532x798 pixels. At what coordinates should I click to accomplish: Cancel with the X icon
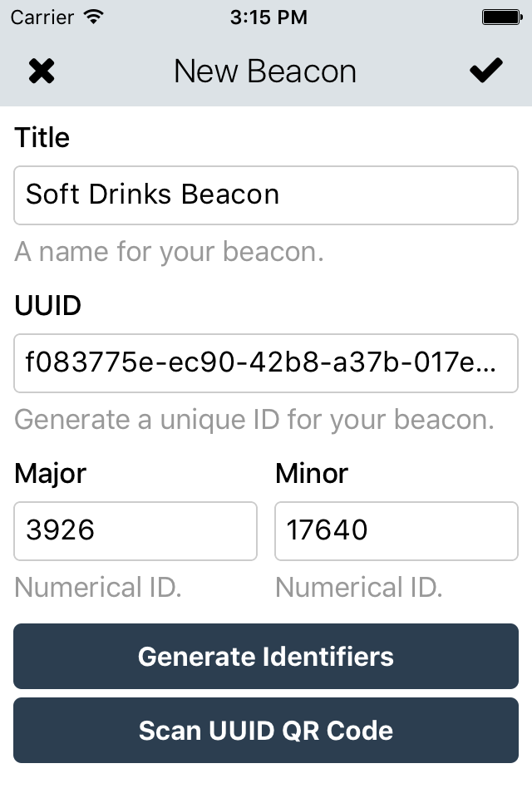click(x=42, y=71)
